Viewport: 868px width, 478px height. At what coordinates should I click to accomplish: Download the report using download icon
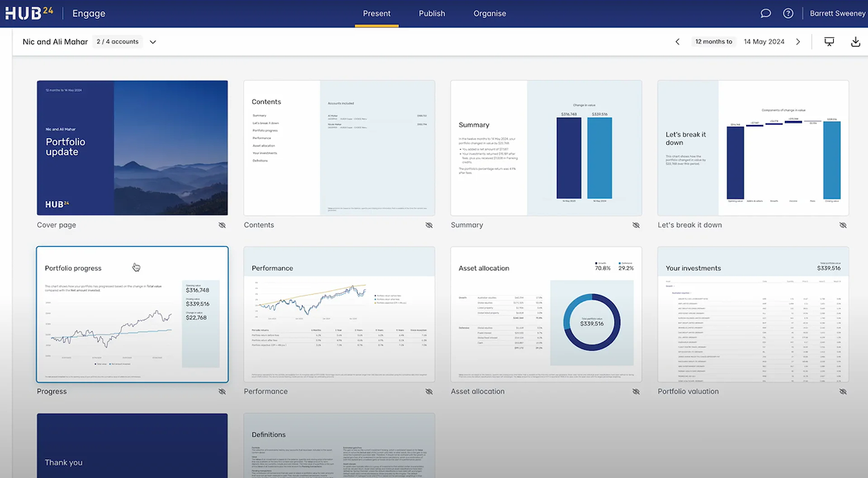click(x=856, y=42)
